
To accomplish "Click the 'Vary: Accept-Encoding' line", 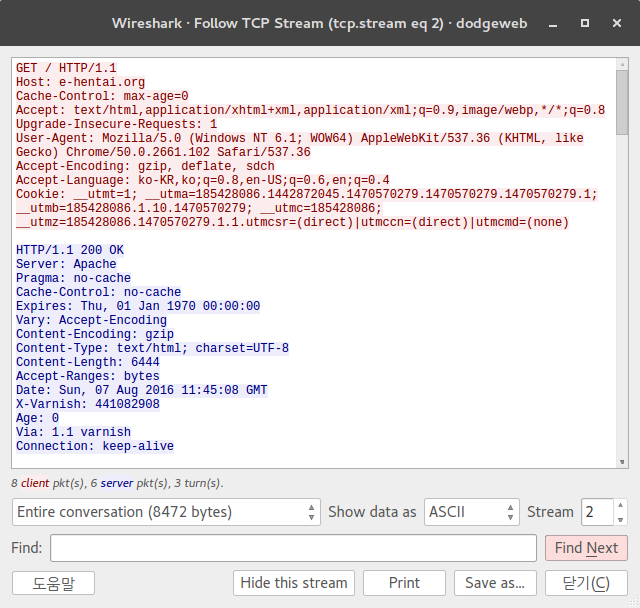I will point(91,320).
